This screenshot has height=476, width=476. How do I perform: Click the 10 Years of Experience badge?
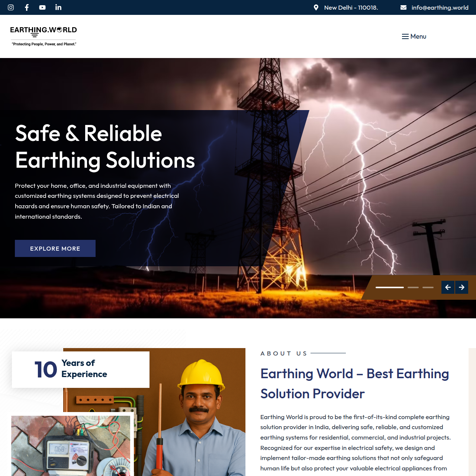tap(81, 370)
